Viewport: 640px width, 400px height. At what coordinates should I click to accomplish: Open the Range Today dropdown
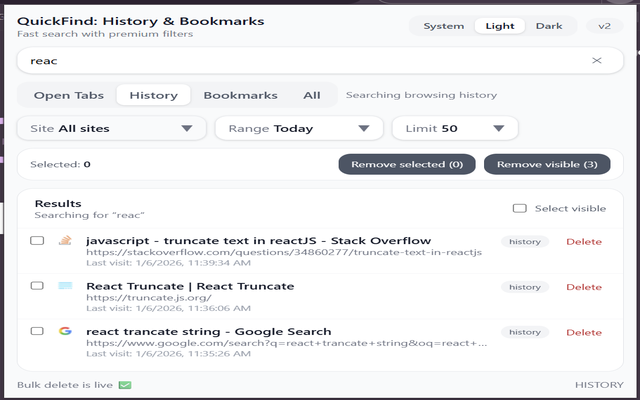(x=299, y=129)
